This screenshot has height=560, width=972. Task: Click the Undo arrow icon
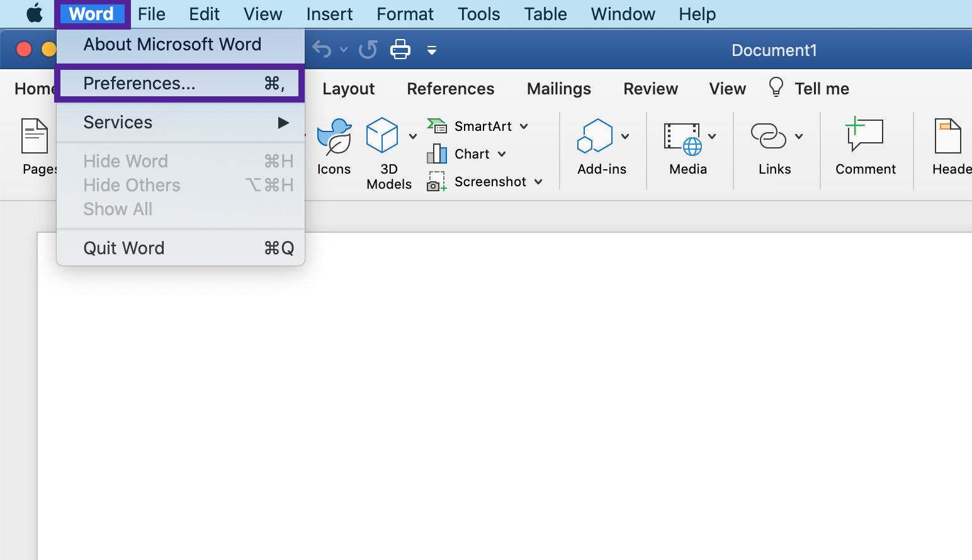point(322,49)
